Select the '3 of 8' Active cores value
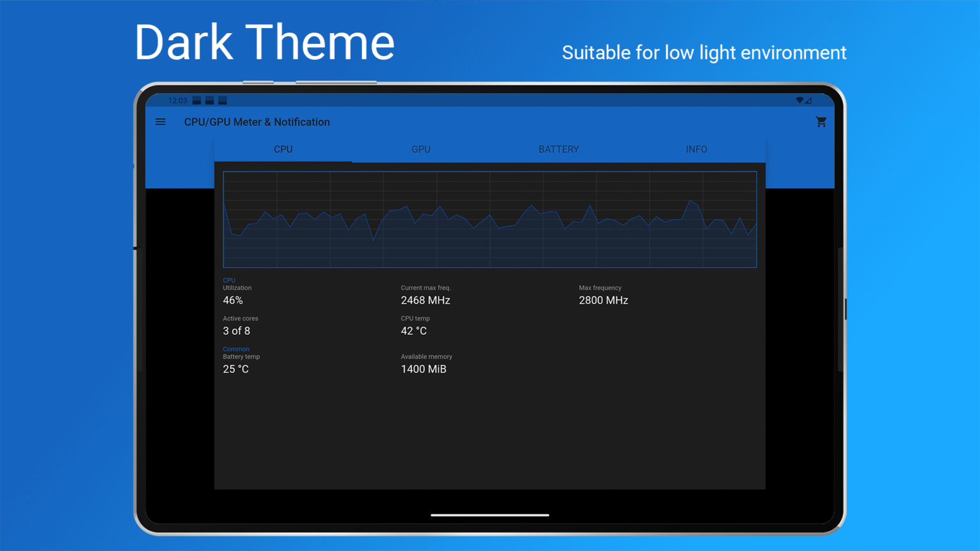The height and width of the screenshot is (551, 980). [236, 331]
